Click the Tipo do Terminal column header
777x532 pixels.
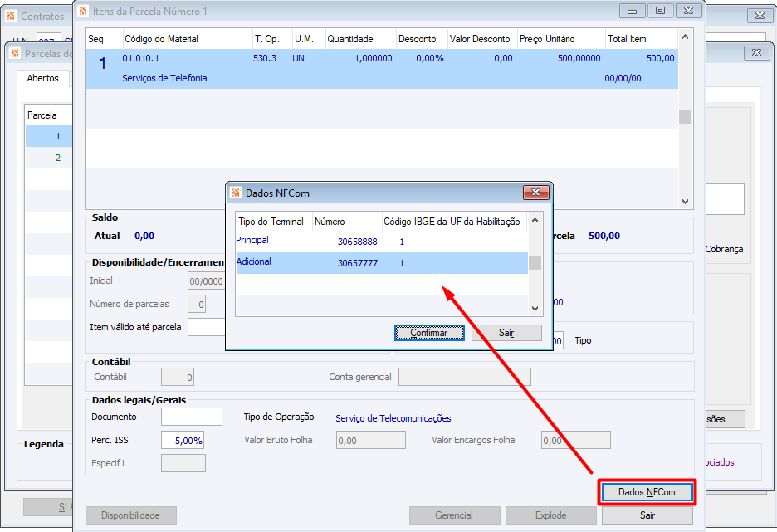[271, 222]
